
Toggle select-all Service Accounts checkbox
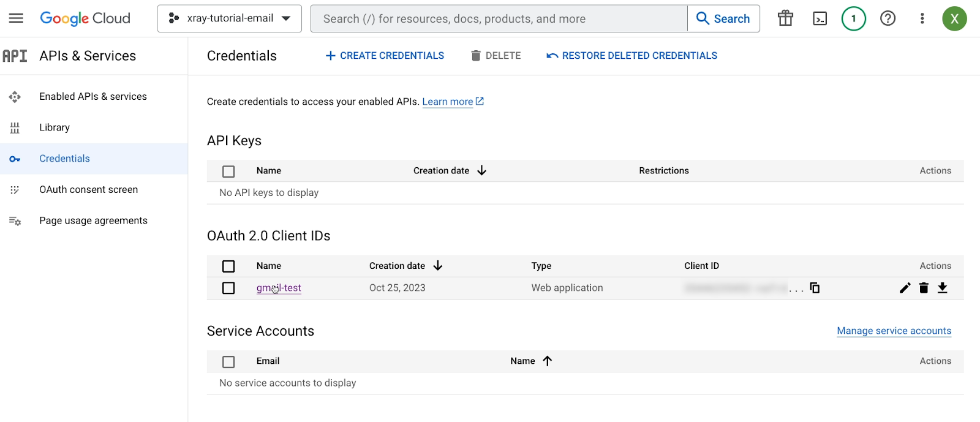(x=228, y=362)
